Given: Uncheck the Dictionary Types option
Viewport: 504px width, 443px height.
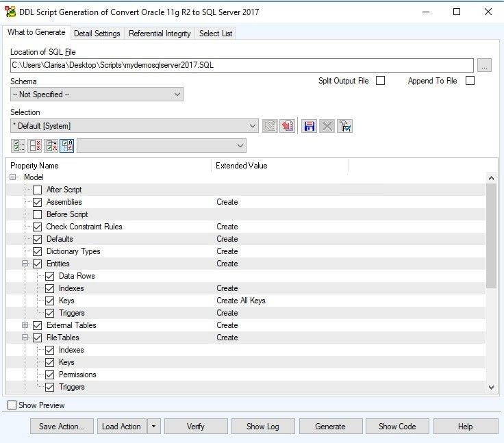Looking at the screenshot, I should pyautogui.click(x=37, y=251).
